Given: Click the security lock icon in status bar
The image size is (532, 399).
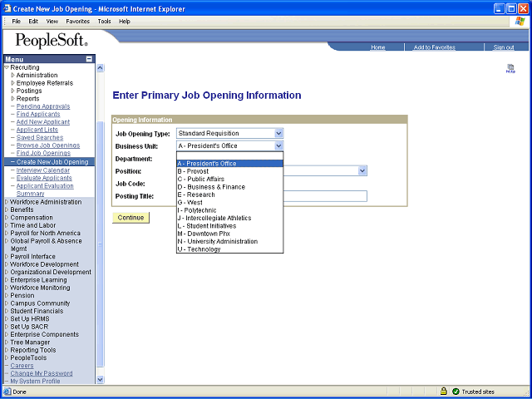Looking at the screenshot, I should point(443,392).
